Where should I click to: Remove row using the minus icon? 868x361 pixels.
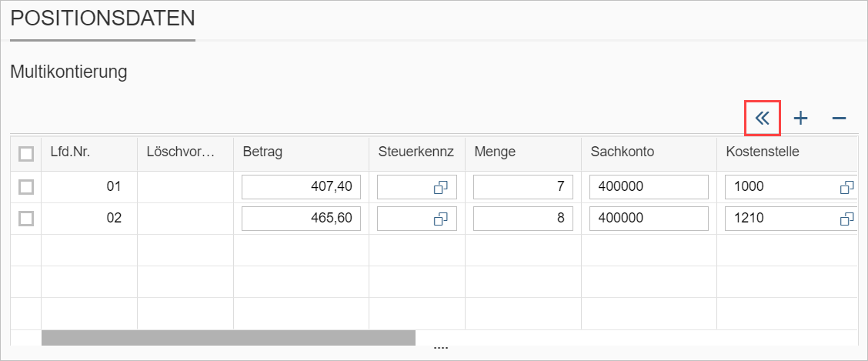tap(839, 119)
